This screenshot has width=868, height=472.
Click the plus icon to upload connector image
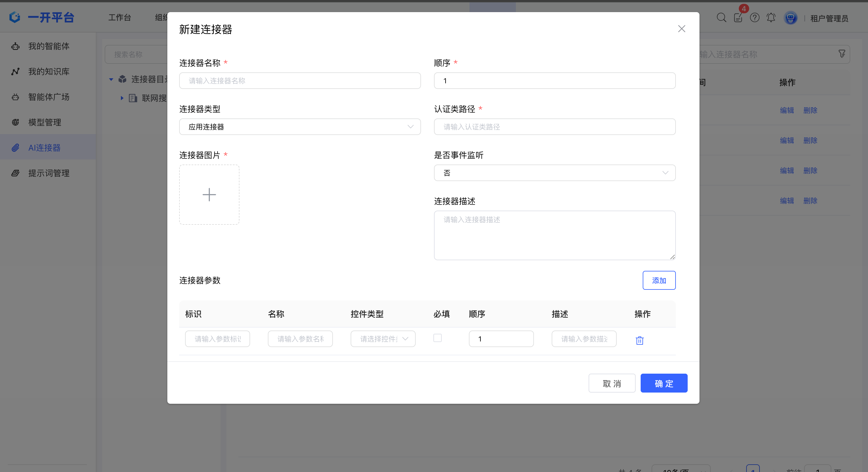tap(209, 195)
